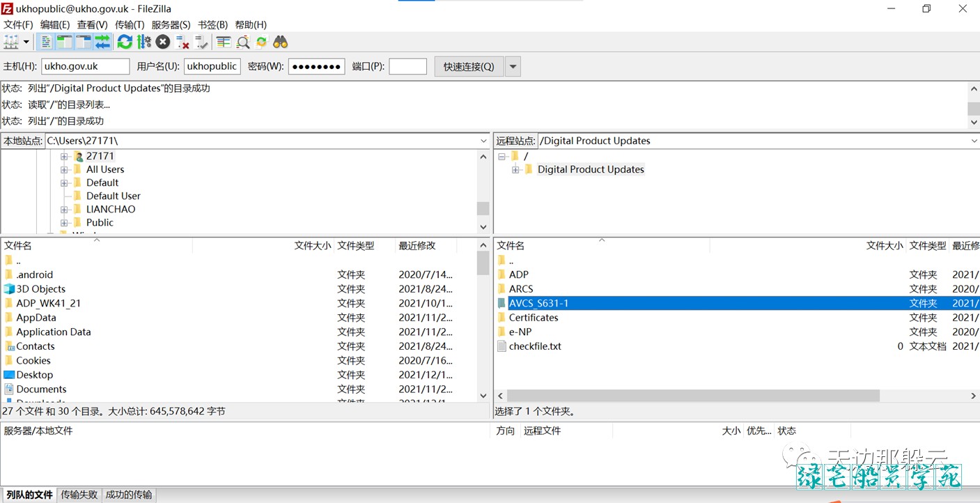
Task: Select the local Contacts folder
Action: 35,346
